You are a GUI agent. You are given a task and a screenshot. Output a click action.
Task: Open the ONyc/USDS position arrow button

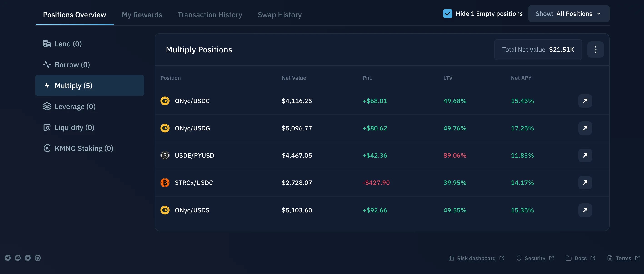pos(585,210)
